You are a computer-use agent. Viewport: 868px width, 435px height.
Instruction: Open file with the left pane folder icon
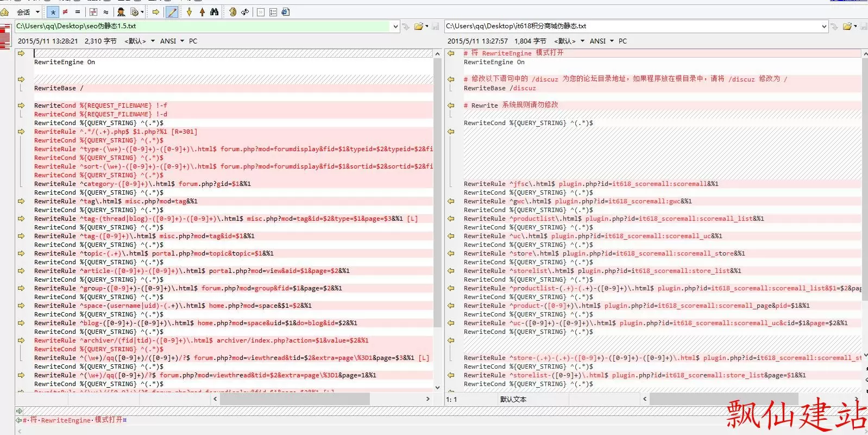418,26
